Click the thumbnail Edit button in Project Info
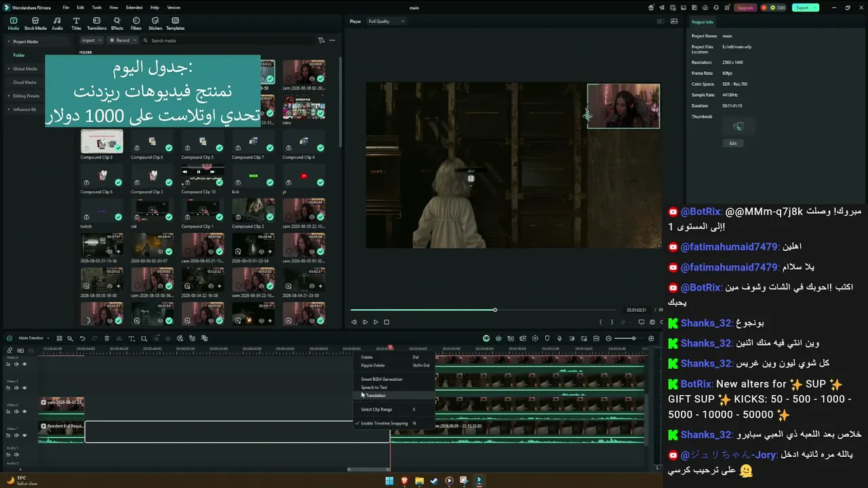 coord(733,144)
